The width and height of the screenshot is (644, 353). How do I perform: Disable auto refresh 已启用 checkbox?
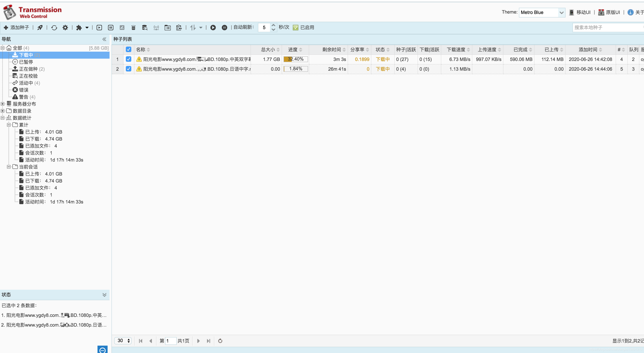[x=296, y=28]
